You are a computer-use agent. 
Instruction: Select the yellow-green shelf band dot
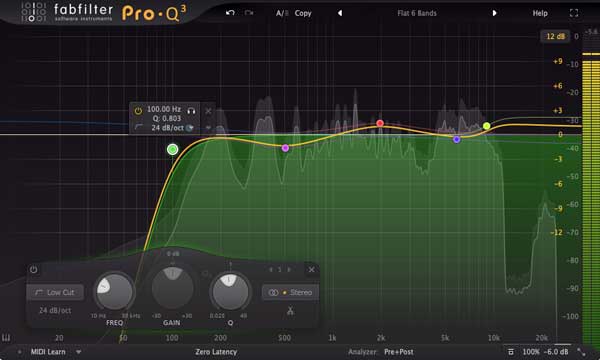[486, 125]
